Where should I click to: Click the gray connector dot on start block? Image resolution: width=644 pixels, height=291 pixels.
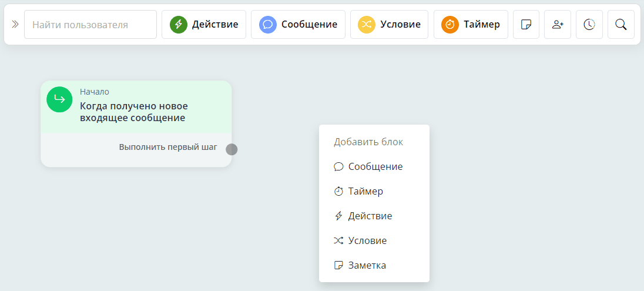point(232,149)
